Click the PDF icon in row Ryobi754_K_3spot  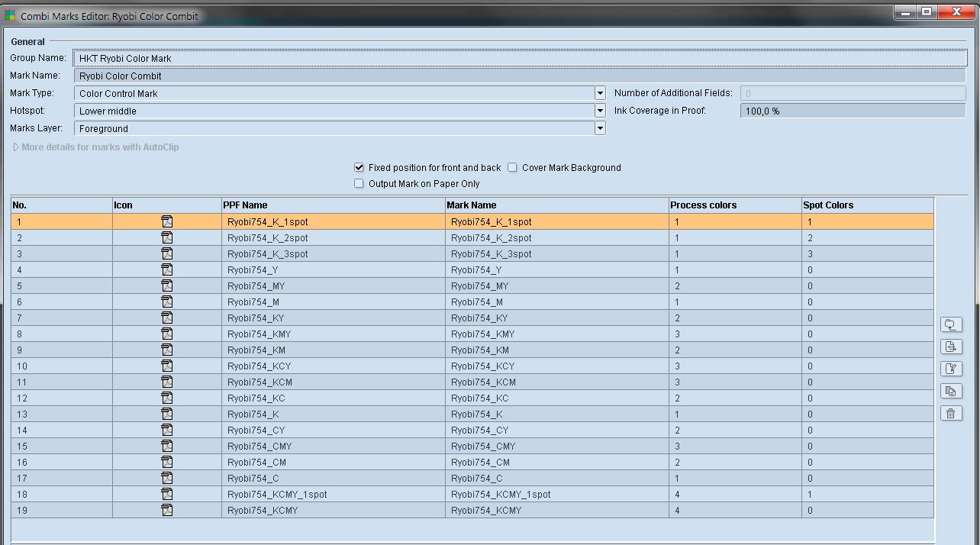click(x=167, y=253)
